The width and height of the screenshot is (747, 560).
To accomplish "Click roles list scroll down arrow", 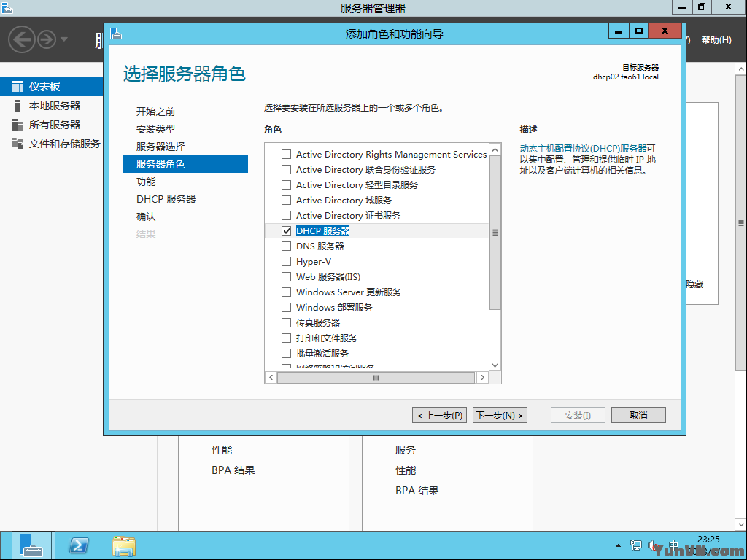I will (x=495, y=365).
